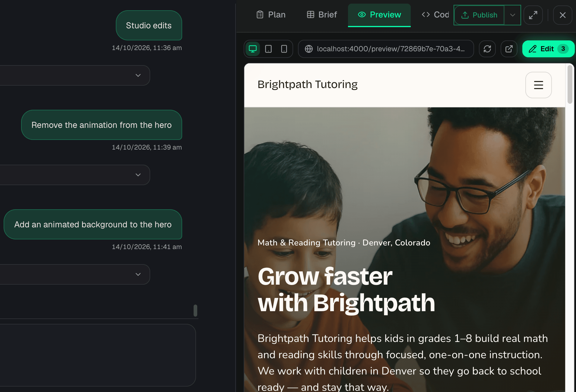
Task: Switch to mobile phone preview mode
Action: (x=284, y=49)
